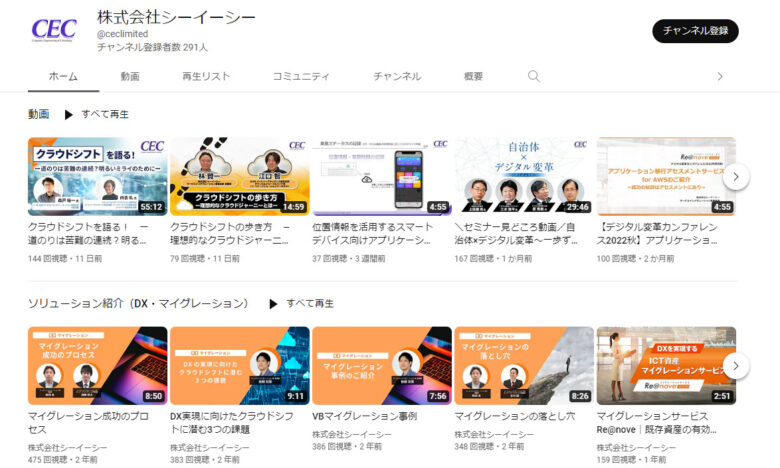
Task: Click the 株式会社シーイーシー channel title
Action: pyautogui.click(x=176, y=17)
